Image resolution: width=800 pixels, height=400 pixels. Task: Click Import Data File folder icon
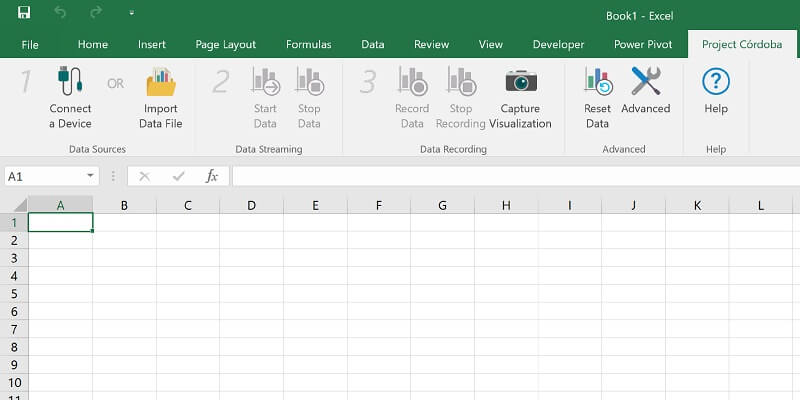pos(161,82)
